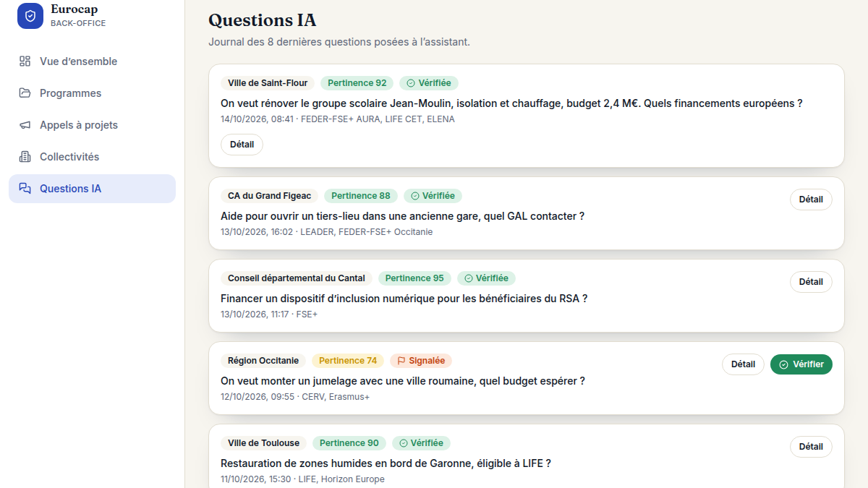Click the Pertinence 95 badge
The width and height of the screenshot is (868, 488).
414,278
